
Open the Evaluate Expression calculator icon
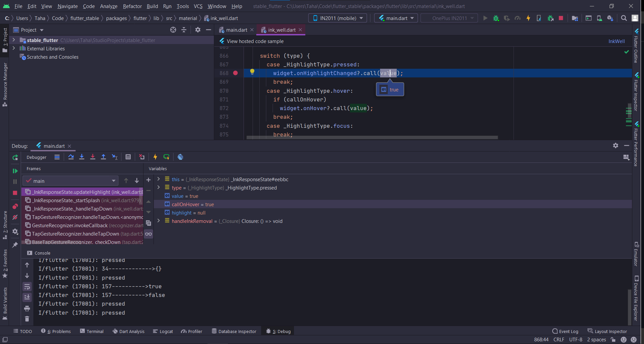pos(128,157)
